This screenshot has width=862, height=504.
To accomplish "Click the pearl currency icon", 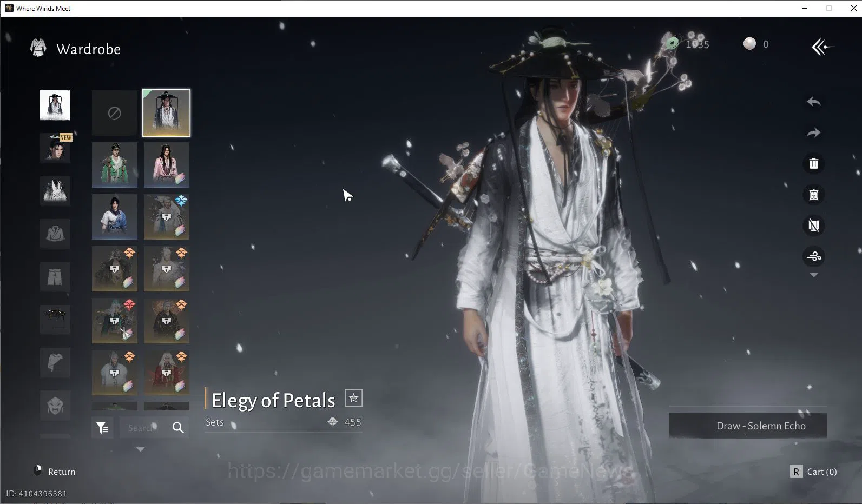I will point(749,44).
